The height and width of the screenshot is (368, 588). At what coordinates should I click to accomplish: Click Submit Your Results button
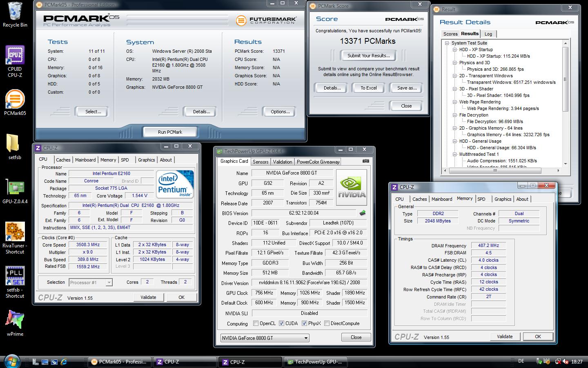coord(368,56)
